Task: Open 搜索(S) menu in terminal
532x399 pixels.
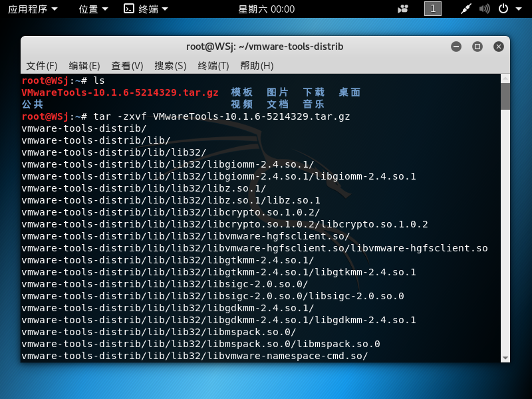Action: (x=170, y=65)
